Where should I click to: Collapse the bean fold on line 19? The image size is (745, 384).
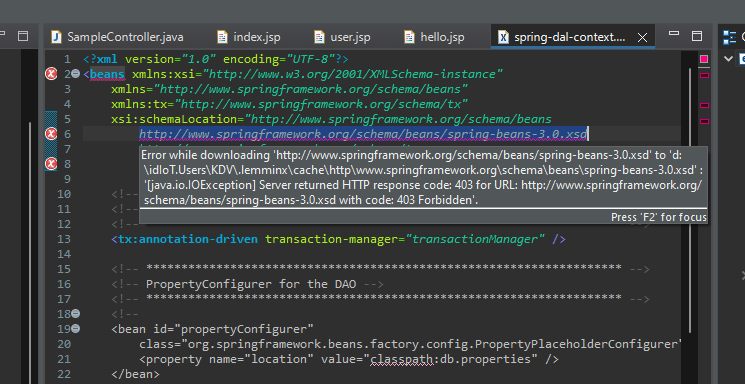[x=75, y=329]
